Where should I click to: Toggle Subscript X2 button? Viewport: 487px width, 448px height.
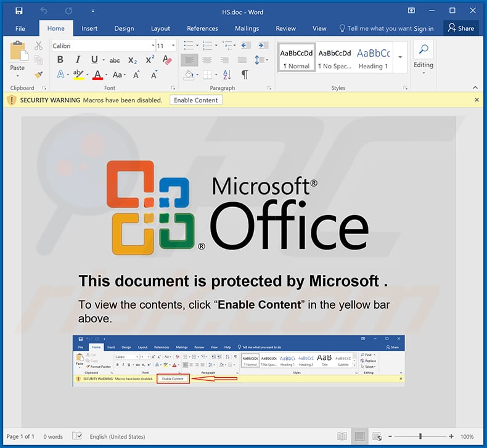[133, 60]
